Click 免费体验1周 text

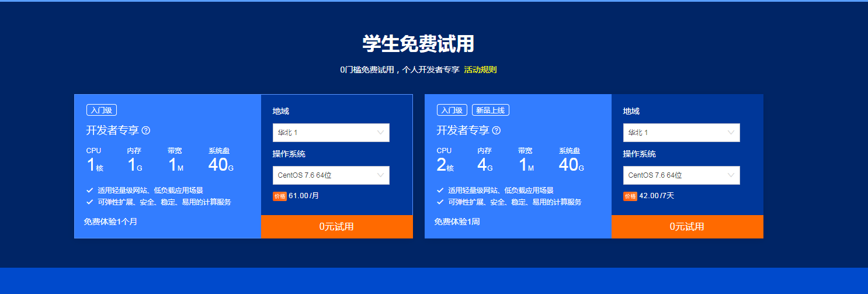click(457, 222)
